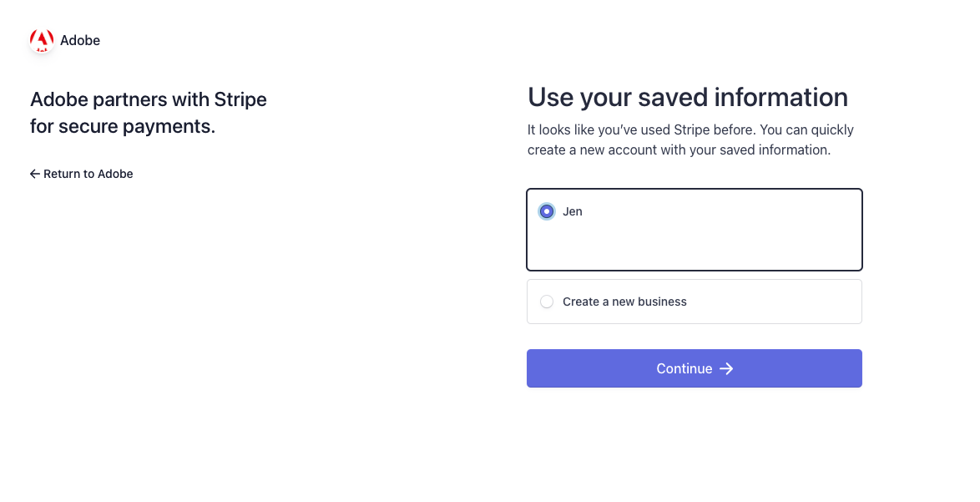
Task: Click the red Adobe logo icon
Action: [x=42, y=41]
